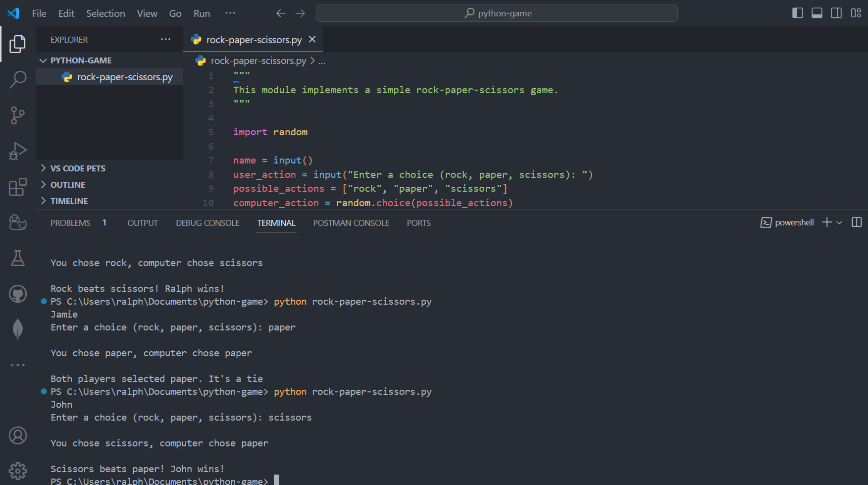Split the terminal
The height and width of the screenshot is (485, 868).
click(857, 222)
